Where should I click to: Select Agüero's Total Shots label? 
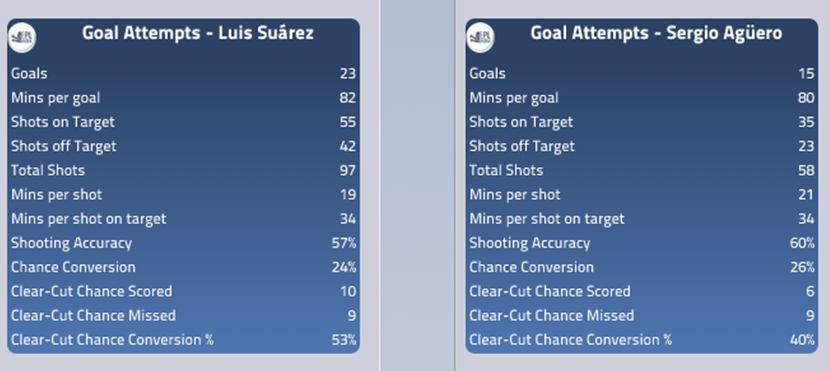pos(506,170)
